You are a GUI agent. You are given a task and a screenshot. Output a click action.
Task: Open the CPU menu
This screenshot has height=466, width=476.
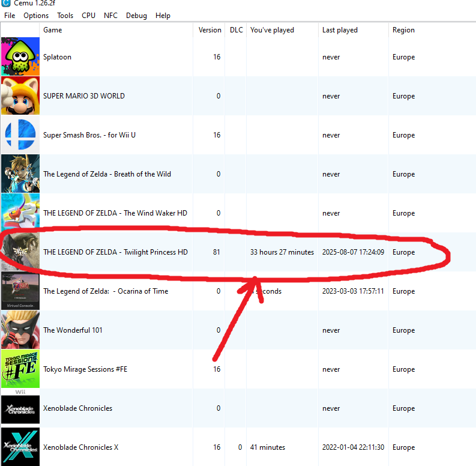pyautogui.click(x=88, y=16)
